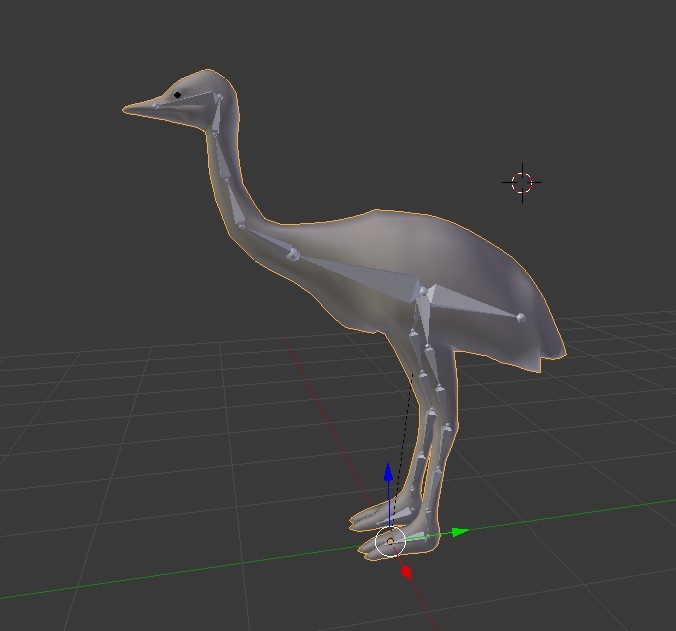The height and width of the screenshot is (631, 676).
Task: Select the long tail bone
Action: (x=472, y=305)
